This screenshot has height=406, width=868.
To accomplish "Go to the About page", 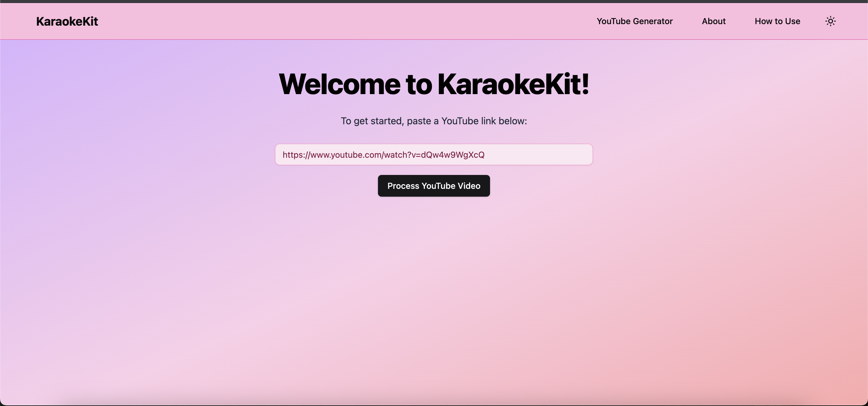I will tap(713, 21).
